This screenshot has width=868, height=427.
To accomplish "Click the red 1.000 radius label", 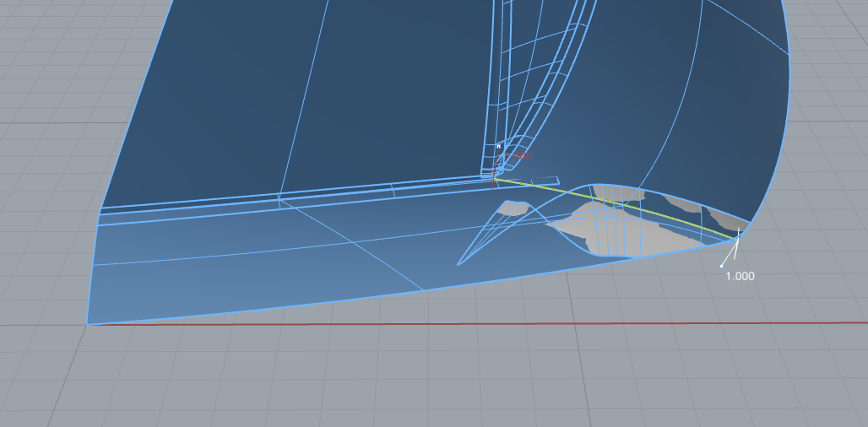I will point(518,156).
